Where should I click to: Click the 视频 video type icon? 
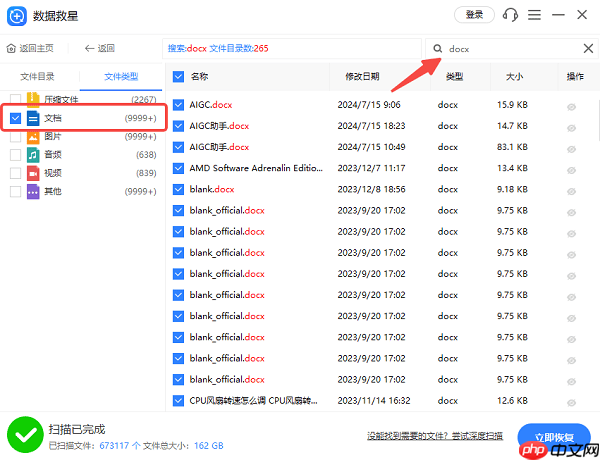pos(33,173)
